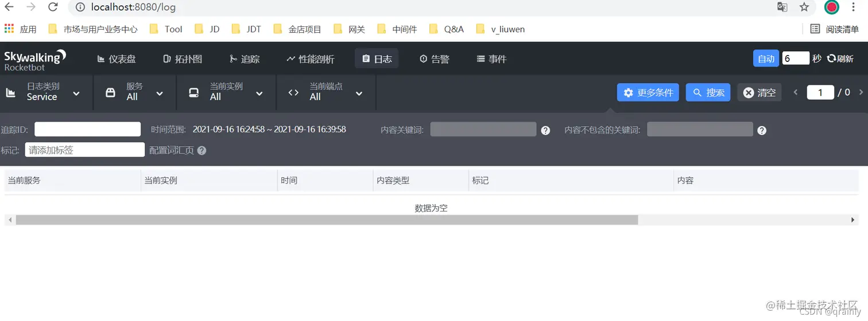Click the page number input field
This screenshot has width=868, height=321.
click(820, 92)
